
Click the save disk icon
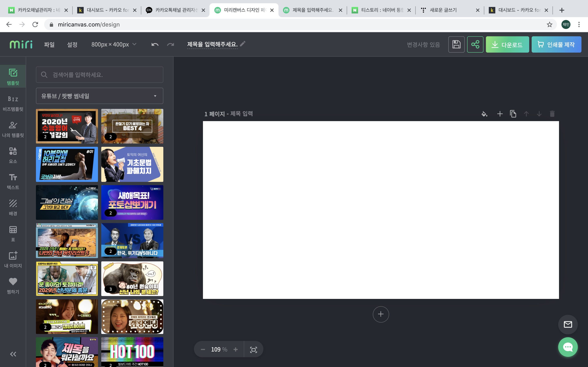coord(456,44)
